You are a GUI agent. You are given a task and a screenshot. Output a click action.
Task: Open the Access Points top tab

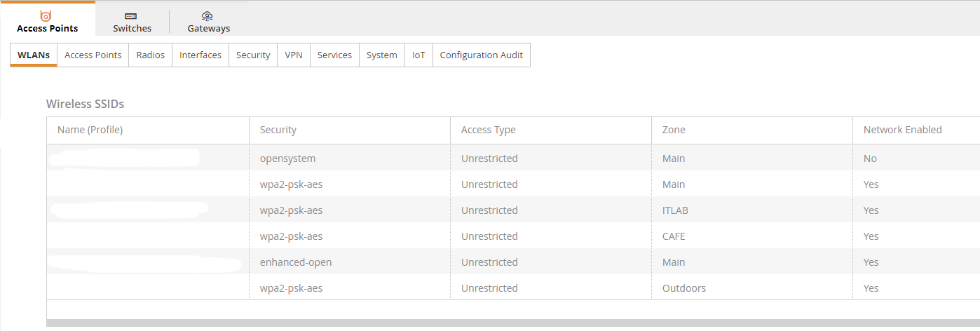(x=48, y=19)
